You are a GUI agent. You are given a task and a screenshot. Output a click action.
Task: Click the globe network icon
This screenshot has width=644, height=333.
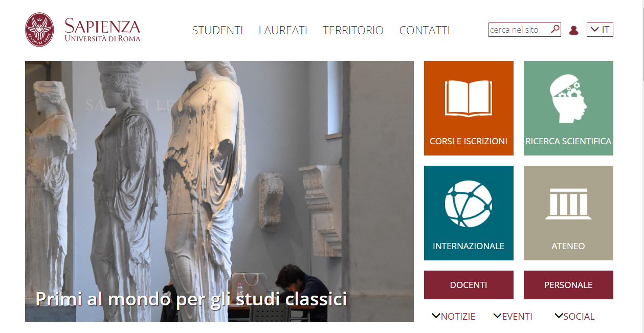(x=469, y=204)
